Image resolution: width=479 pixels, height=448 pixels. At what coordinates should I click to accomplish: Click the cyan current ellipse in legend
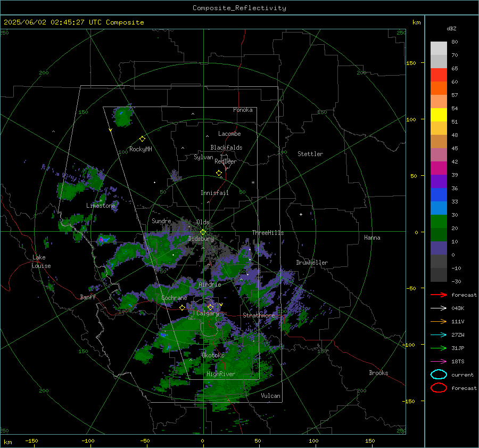pyautogui.click(x=439, y=374)
